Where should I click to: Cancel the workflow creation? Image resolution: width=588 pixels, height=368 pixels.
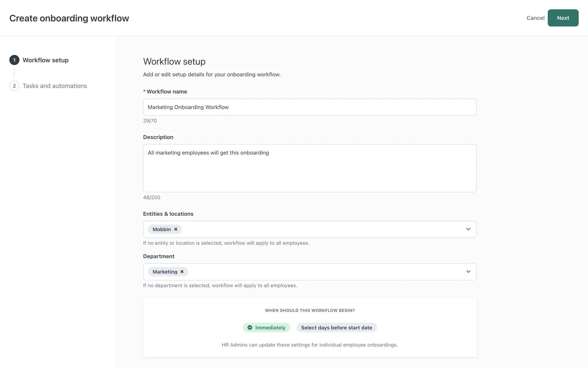(535, 18)
